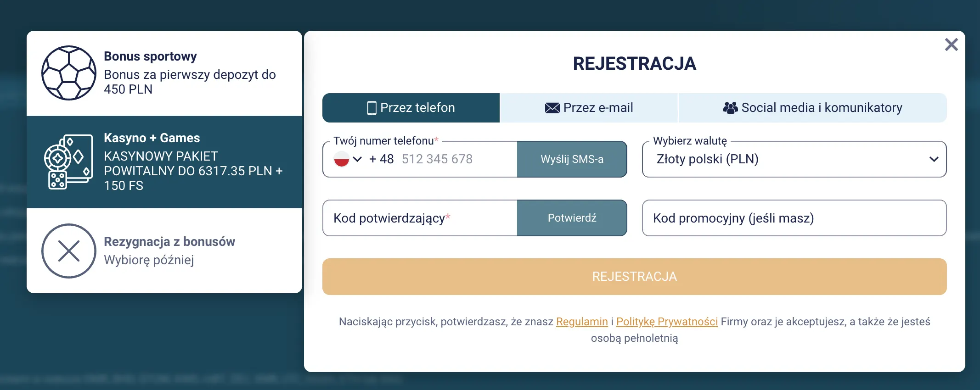Close the REJESTRACJA modal with the X
Screen dimensions: 980x390
pos(952,44)
